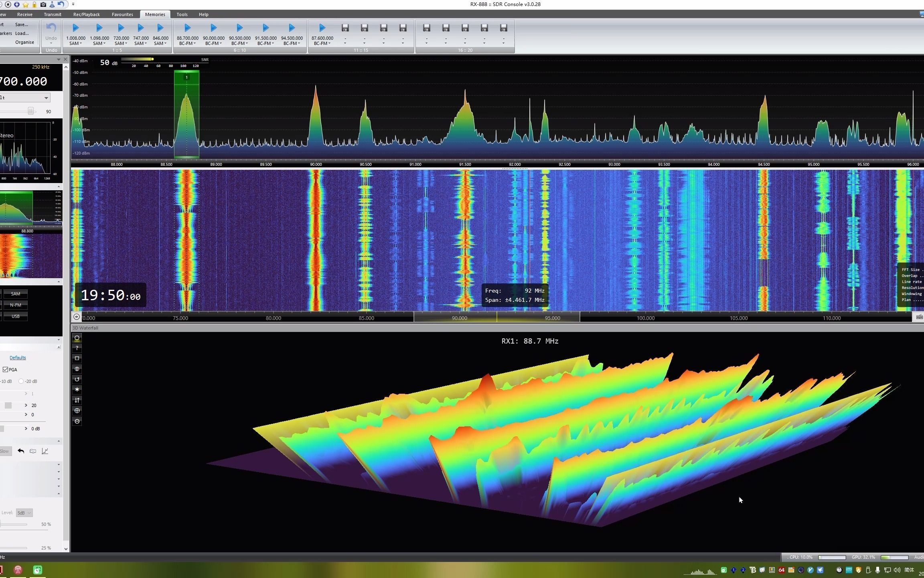Open the Level 5dB dropdown
This screenshot has width=924, height=578.
[24, 513]
